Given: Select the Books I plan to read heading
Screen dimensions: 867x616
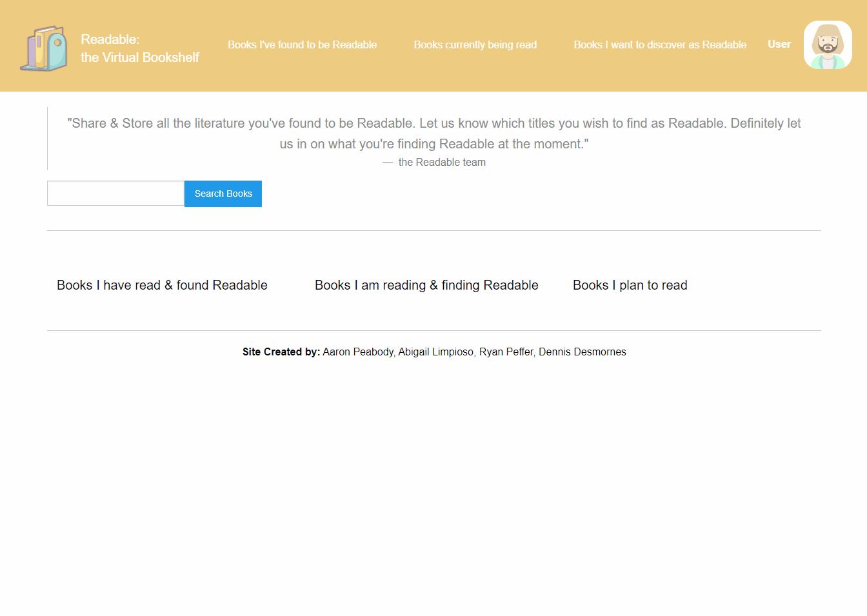Looking at the screenshot, I should pyautogui.click(x=630, y=285).
